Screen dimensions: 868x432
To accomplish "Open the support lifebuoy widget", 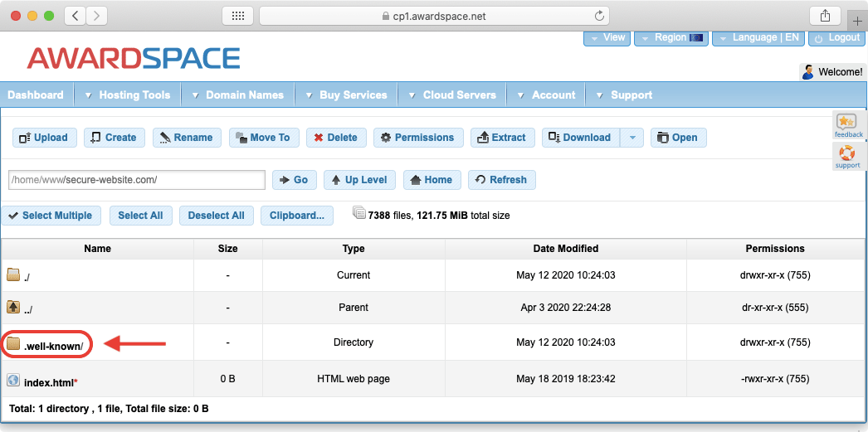I will point(848,156).
